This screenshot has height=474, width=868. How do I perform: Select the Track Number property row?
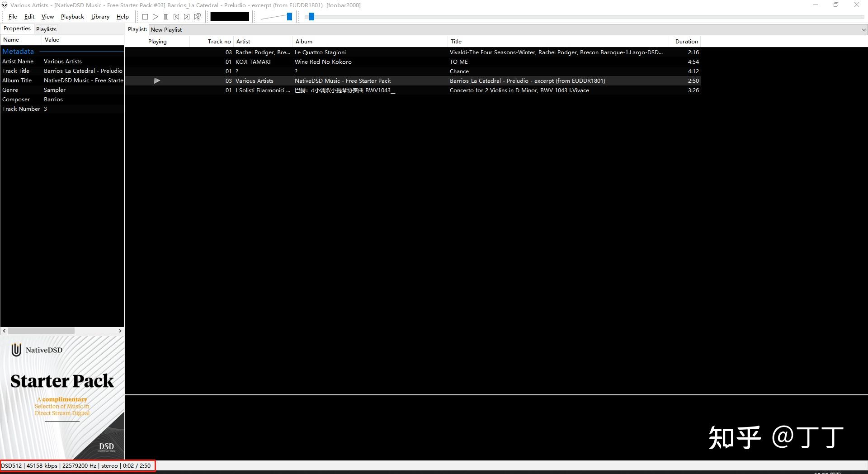coord(62,109)
